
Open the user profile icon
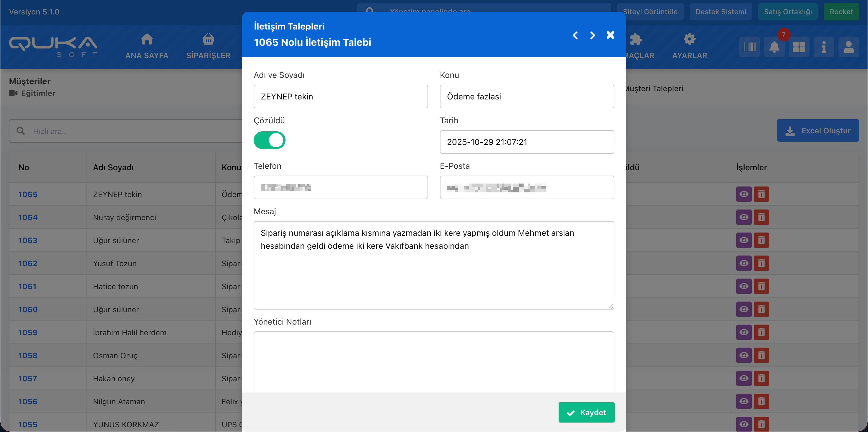(x=849, y=47)
